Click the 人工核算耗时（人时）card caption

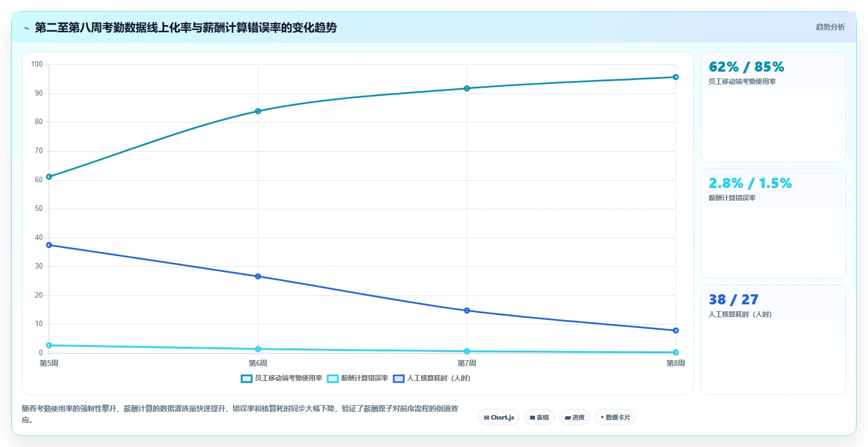(x=740, y=314)
